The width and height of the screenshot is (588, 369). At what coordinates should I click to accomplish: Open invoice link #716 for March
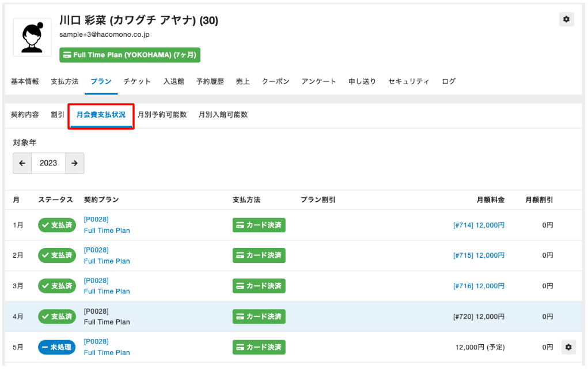tap(479, 286)
